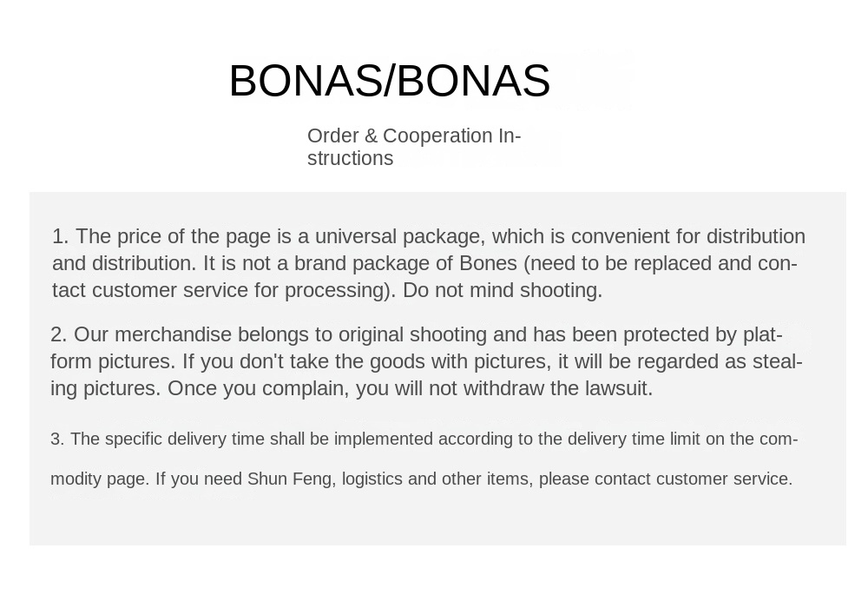Screen dimensions: 868x608
Task: Click paragraph 2 starting 'Our merchandise belongs'
Action: pos(426,361)
